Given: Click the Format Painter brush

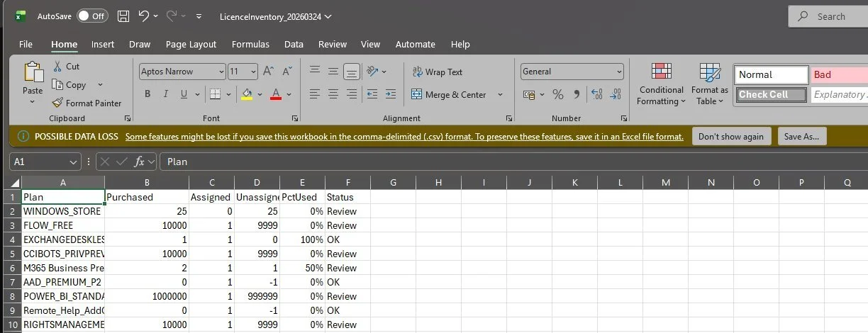Looking at the screenshot, I should click(57, 103).
